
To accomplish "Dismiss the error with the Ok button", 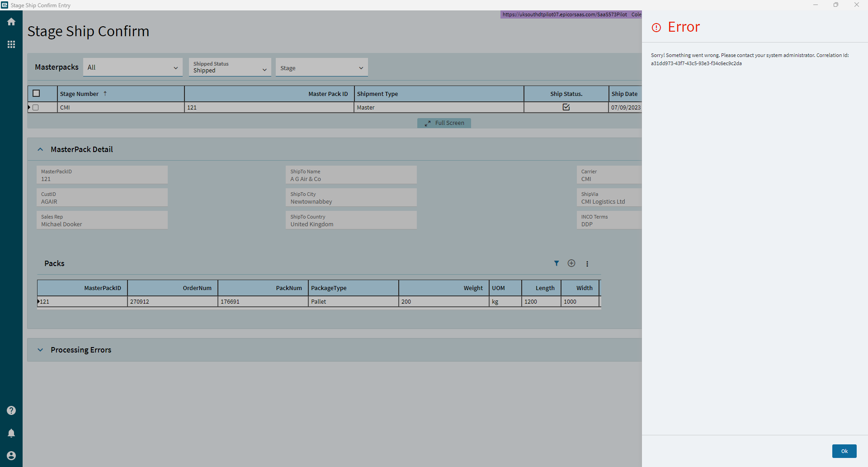I will point(844,451).
